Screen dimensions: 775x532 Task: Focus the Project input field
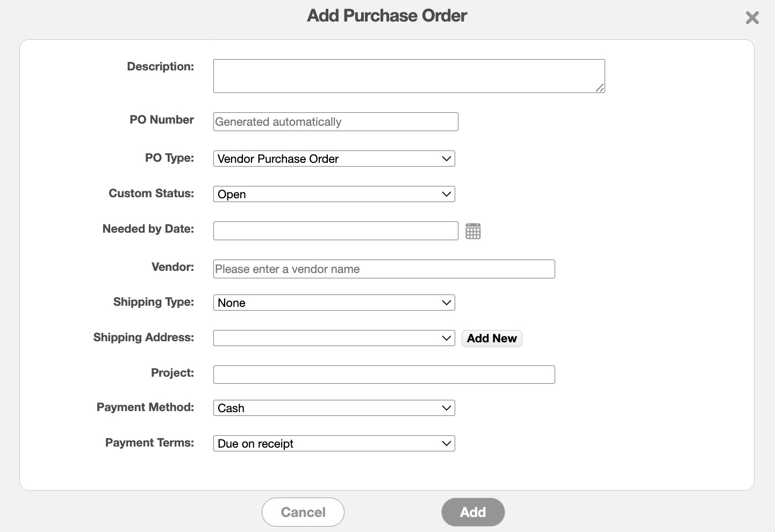click(x=384, y=375)
